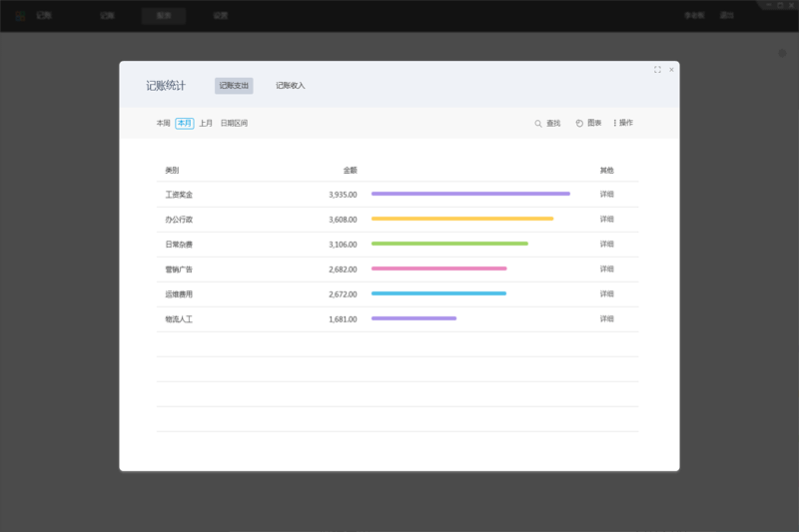Open 详细 for 物流人工 row
This screenshot has width=799, height=532.
tap(607, 318)
